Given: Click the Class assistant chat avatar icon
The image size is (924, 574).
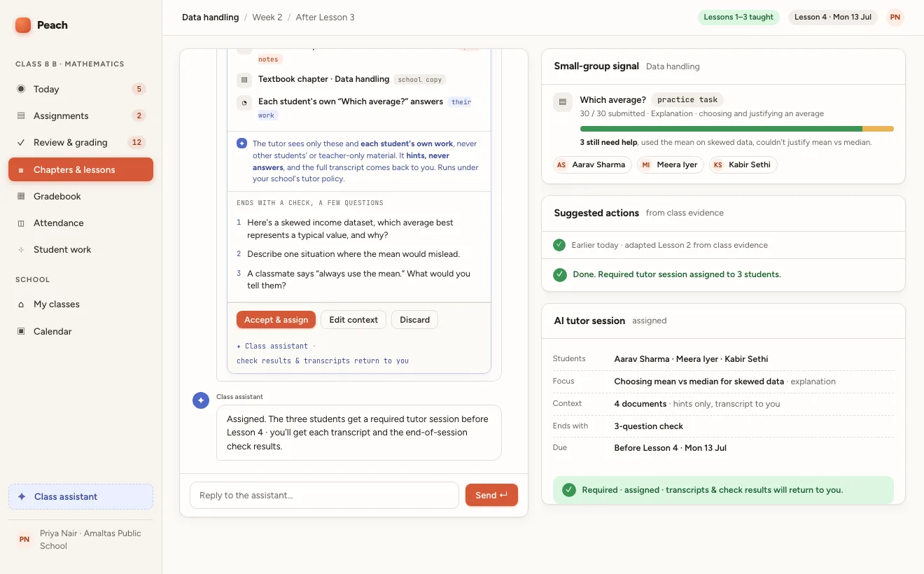Looking at the screenshot, I should [201, 400].
